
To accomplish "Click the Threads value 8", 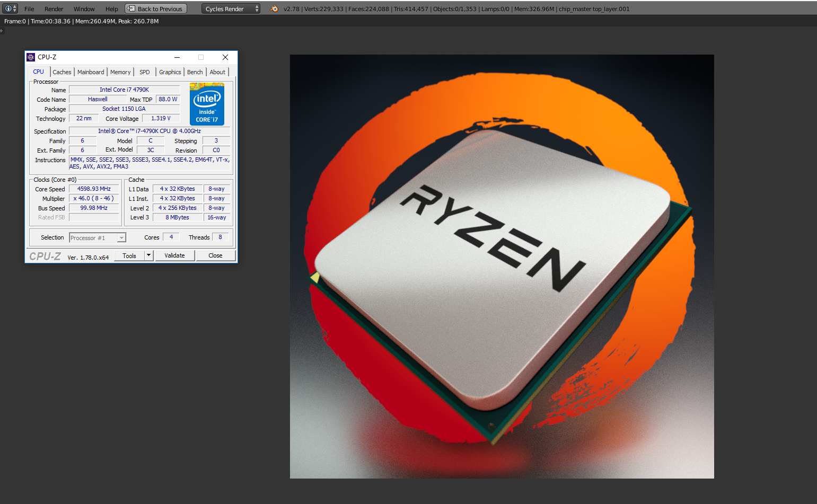I will click(221, 237).
